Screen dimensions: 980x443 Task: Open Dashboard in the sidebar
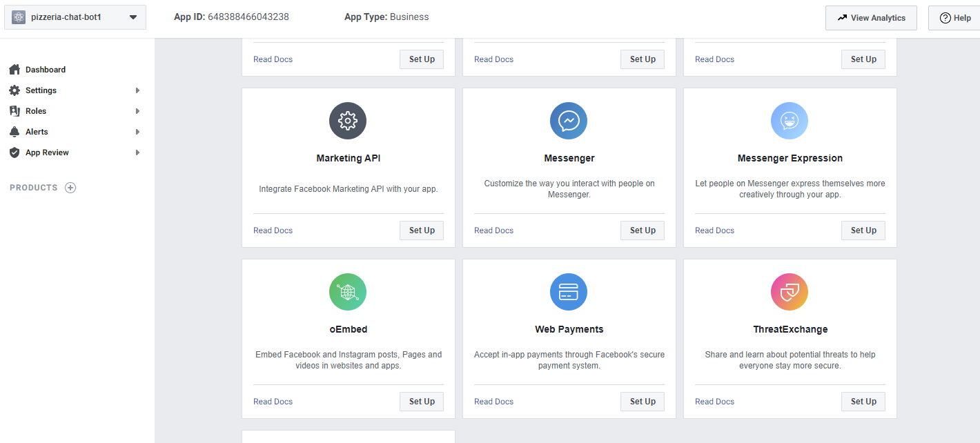click(x=46, y=70)
